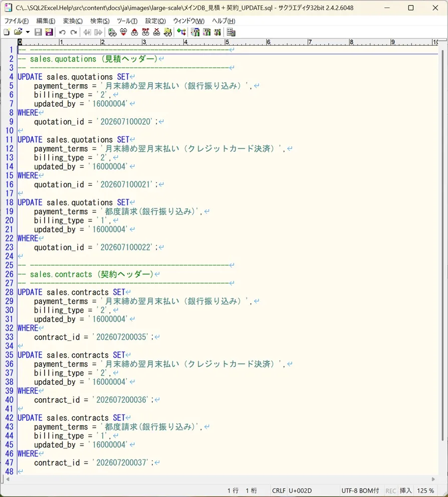Open the Grep folder search icon
Image resolution: width=448 pixels, height=497 pixels.
[x=168, y=32]
